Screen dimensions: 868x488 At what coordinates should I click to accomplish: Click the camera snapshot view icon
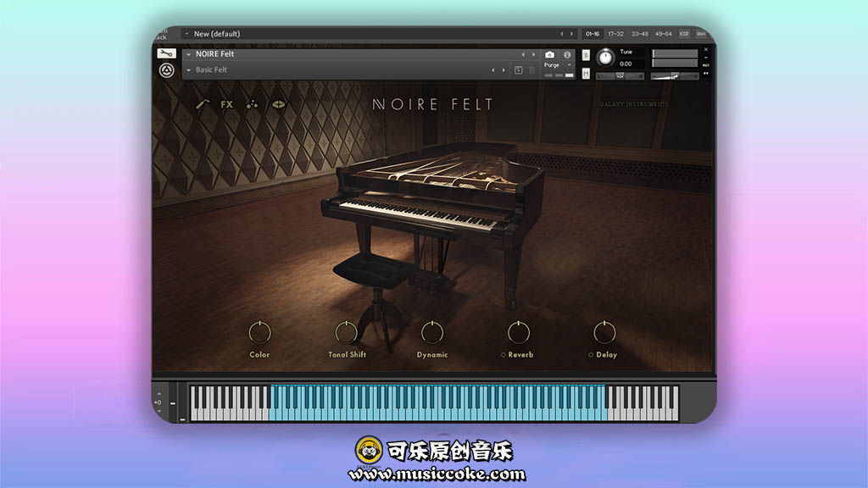coord(549,54)
